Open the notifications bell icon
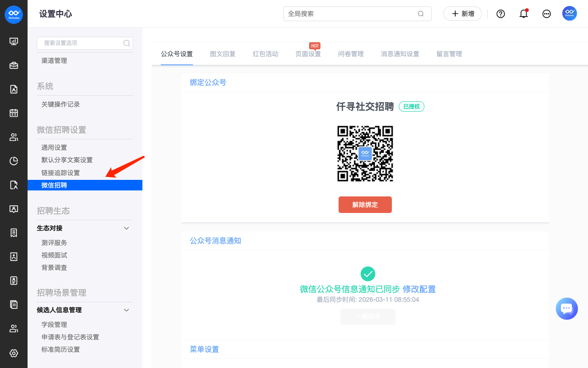The width and height of the screenshot is (588, 368). point(524,14)
